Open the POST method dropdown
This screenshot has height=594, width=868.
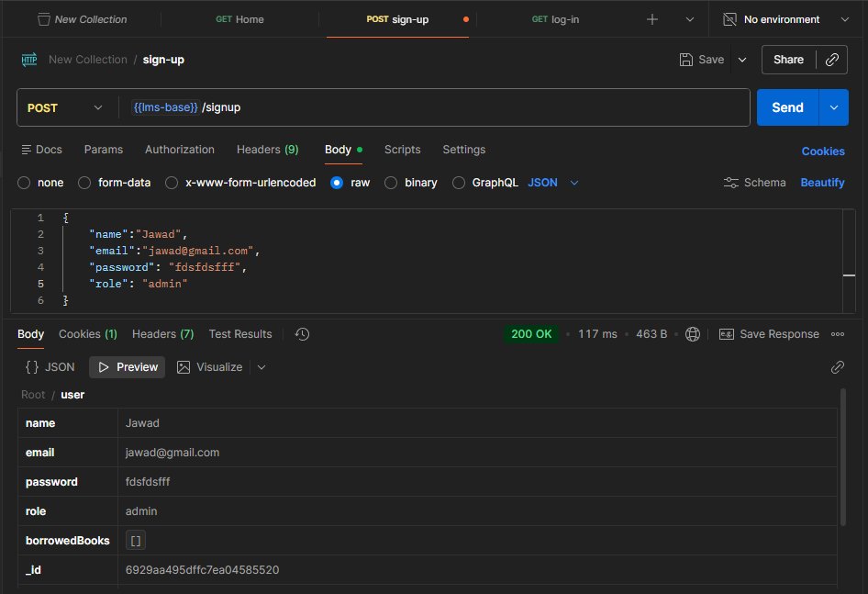click(64, 107)
